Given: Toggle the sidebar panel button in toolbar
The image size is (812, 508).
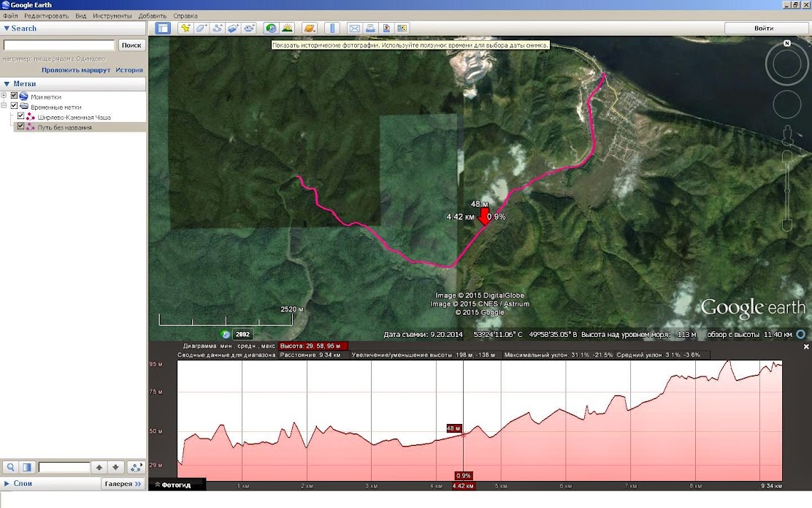Looking at the screenshot, I should point(163,29).
